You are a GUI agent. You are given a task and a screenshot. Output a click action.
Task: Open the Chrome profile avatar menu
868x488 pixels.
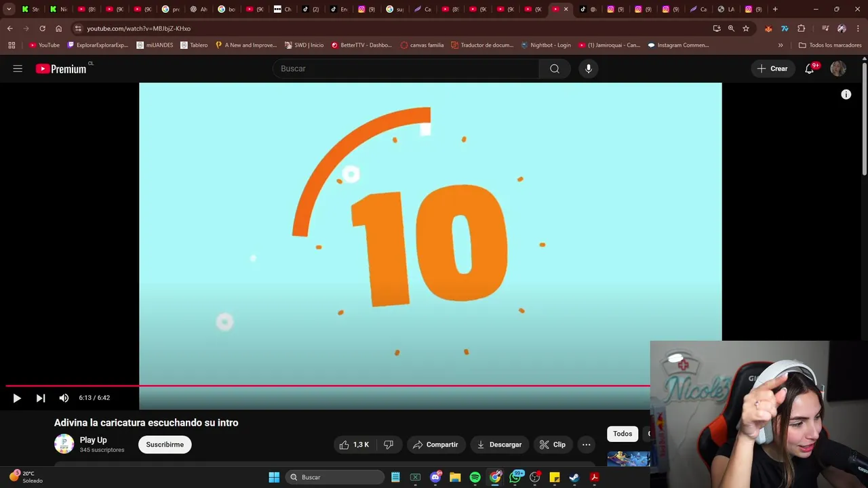click(842, 28)
